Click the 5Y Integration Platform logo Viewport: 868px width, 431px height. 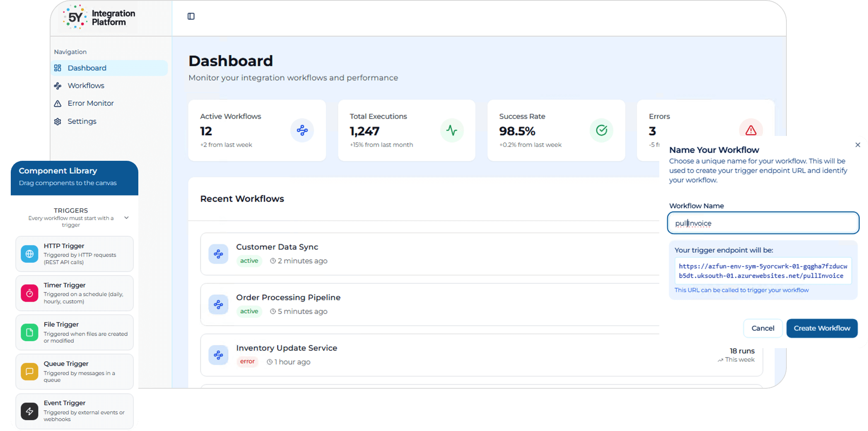click(x=99, y=17)
